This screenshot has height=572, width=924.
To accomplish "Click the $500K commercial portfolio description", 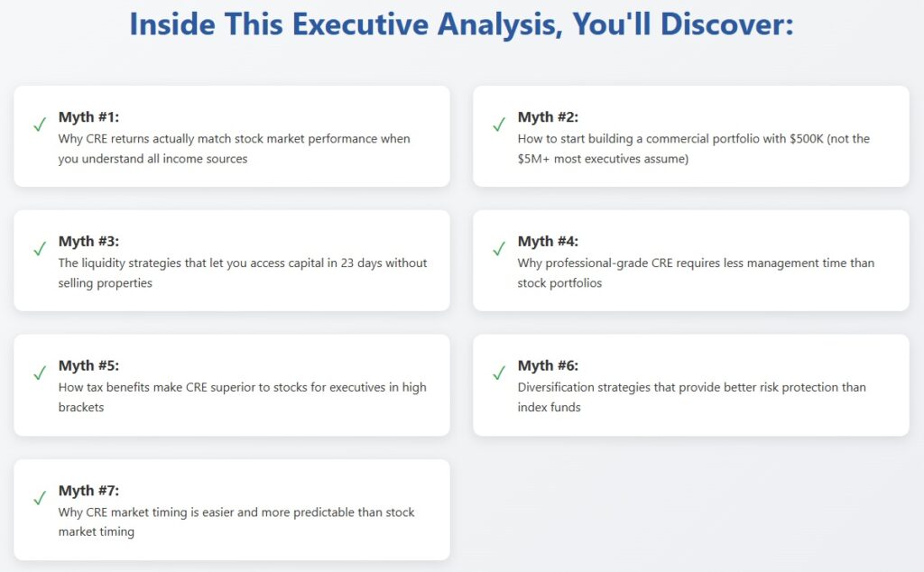I will [x=693, y=149].
